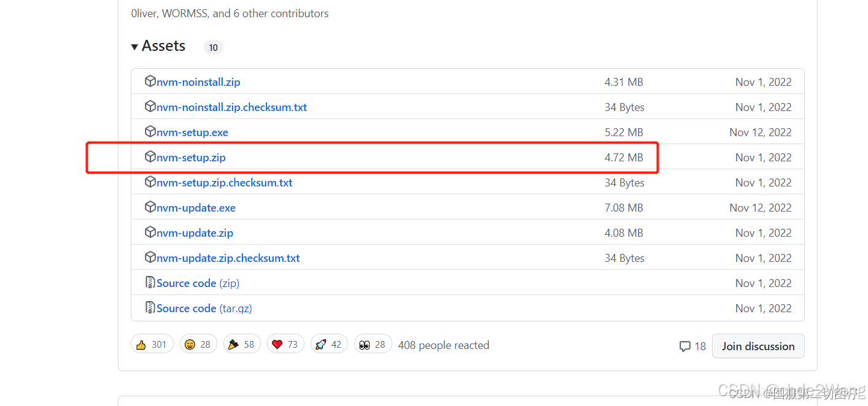This screenshot has height=406, width=868.
Task: Click 34 Bytes size of nvm-update.zip.checksum.txt
Action: [x=624, y=258]
